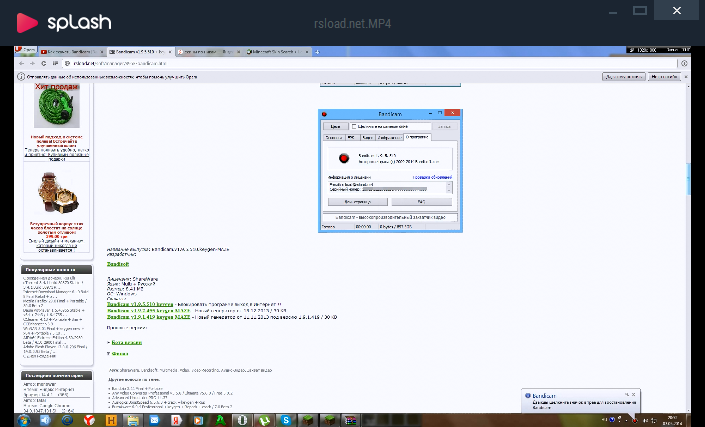Select the Image tab in Bandicam

point(389,138)
